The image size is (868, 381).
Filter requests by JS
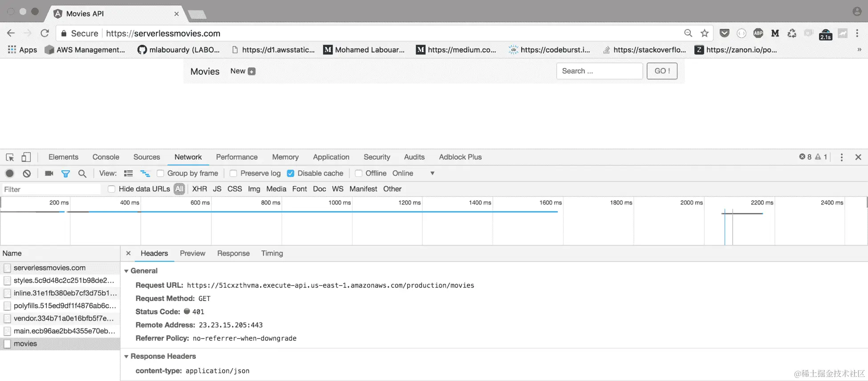point(217,189)
